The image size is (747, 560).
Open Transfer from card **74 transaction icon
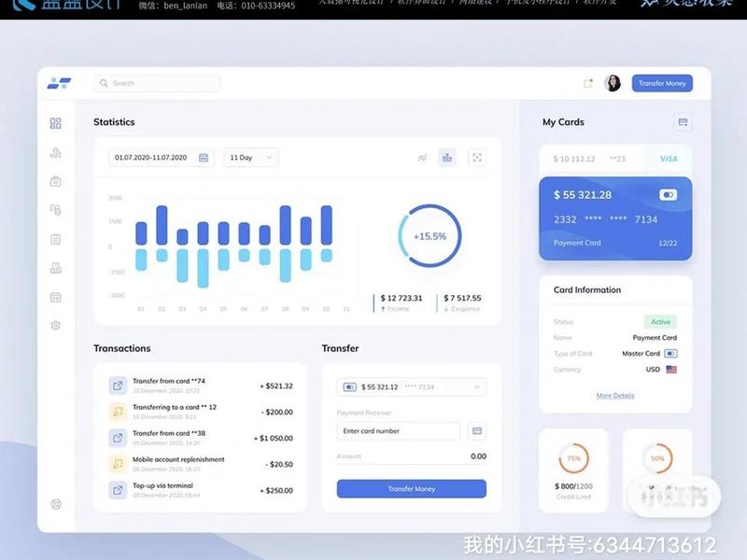coord(118,385)
